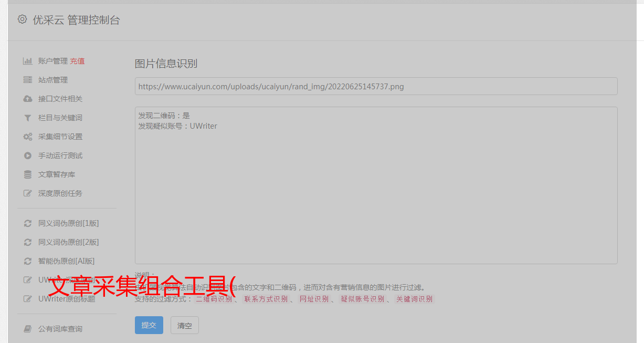Click the 网址识别 filter tag

314,299
